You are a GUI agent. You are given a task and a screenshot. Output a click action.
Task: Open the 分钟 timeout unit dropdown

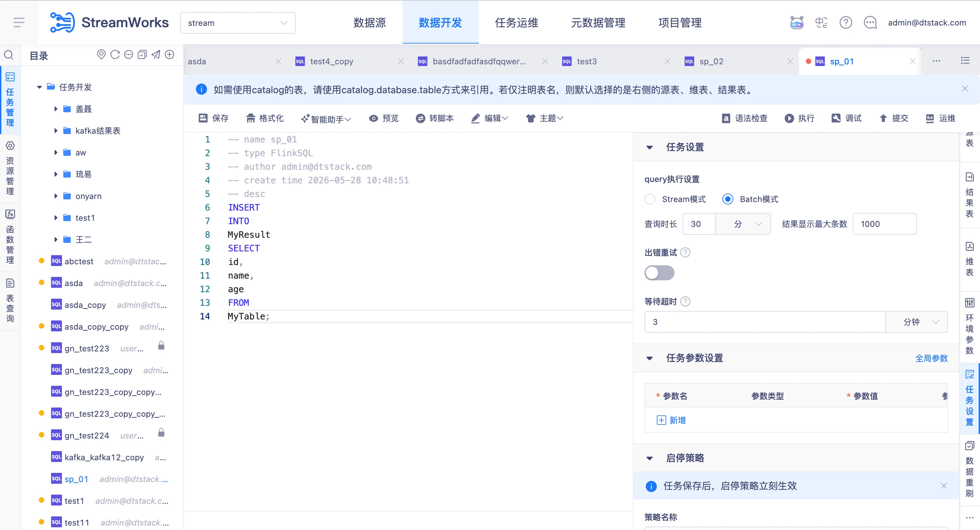[x=916, y=322]
